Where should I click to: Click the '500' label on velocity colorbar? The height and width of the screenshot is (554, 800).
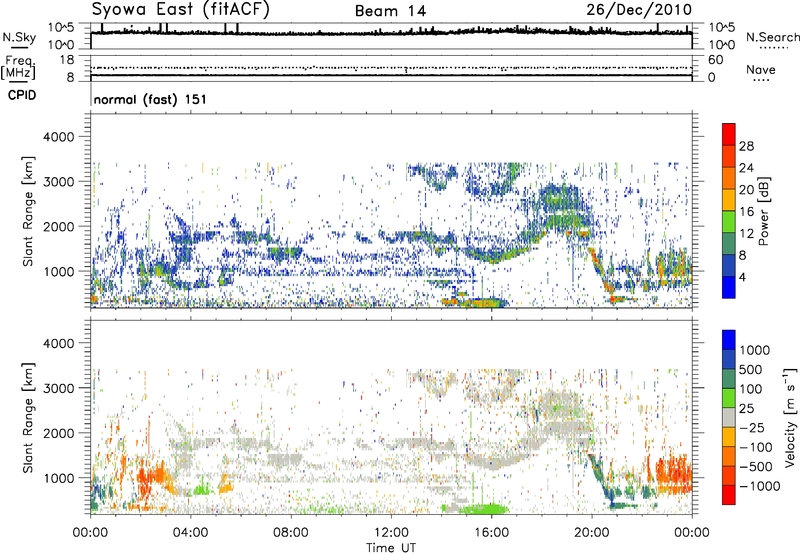[751, 370]
